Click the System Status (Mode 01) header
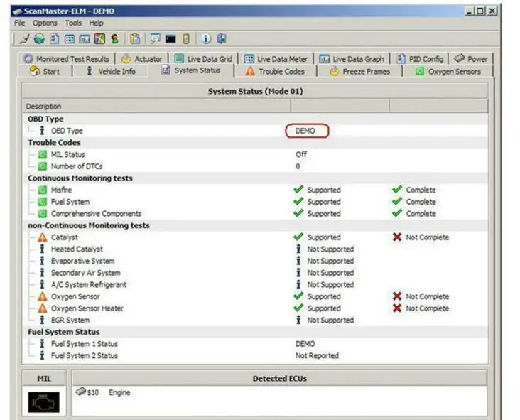 tap(255, 91)
